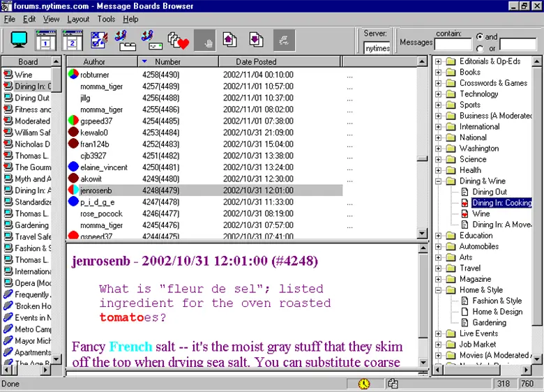Screen dimensions: 544x392
Task: Click the Editorials & Op-Eds folder icon
Action: (451, 61)
